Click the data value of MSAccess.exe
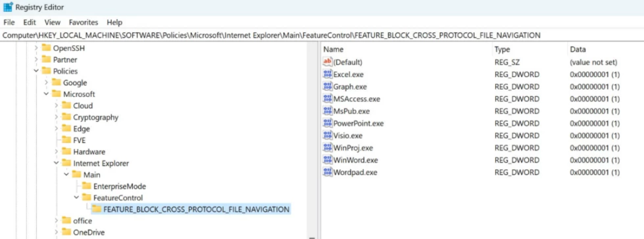Image resolution: width=644 pixels, height=239 pixels. tap(595, 99)
